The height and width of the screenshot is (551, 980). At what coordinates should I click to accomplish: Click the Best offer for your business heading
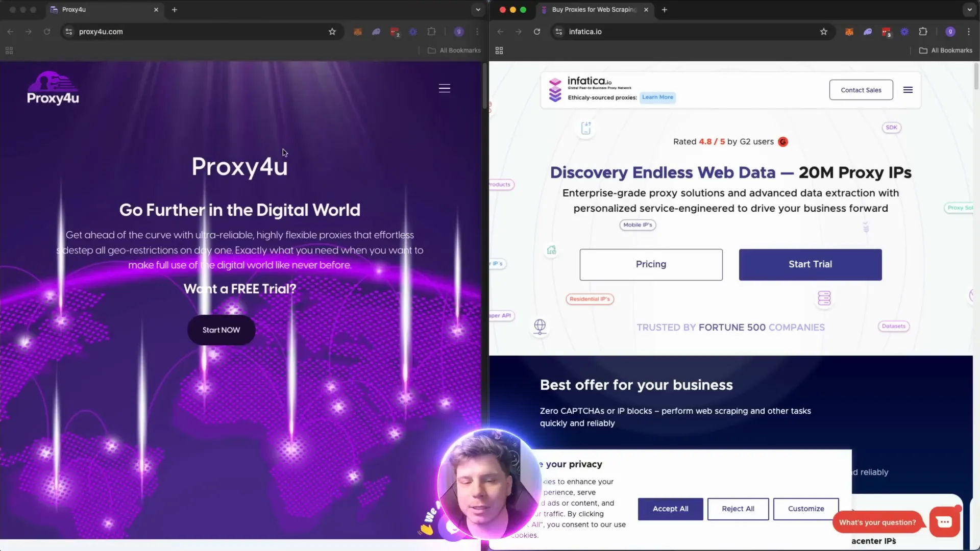pyautogui.click(x=636, y=385)
